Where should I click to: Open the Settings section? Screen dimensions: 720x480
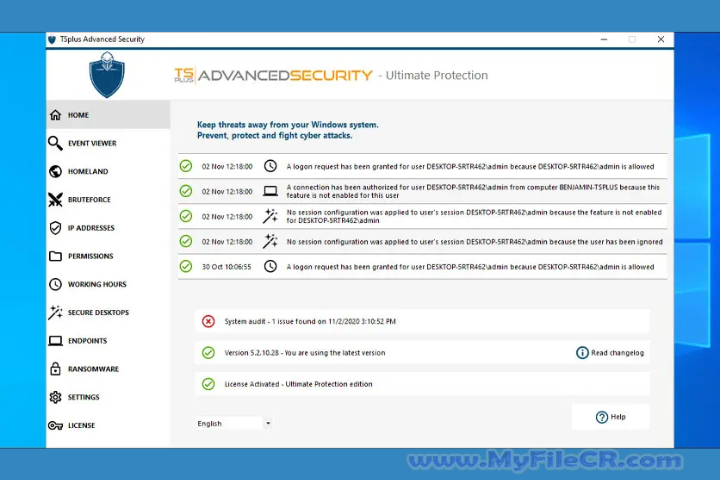108,397
